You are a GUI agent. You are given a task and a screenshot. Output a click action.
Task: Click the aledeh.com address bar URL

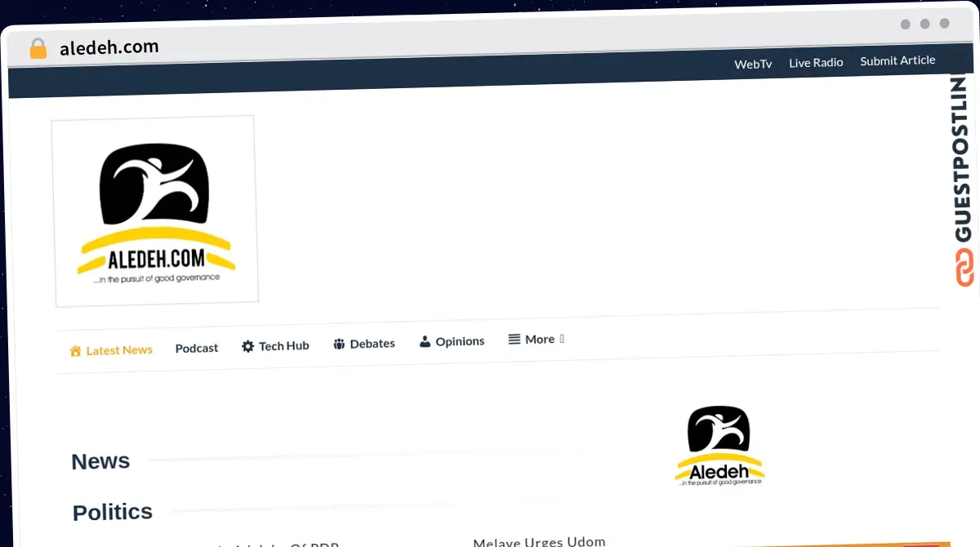(x=109, y=47)
